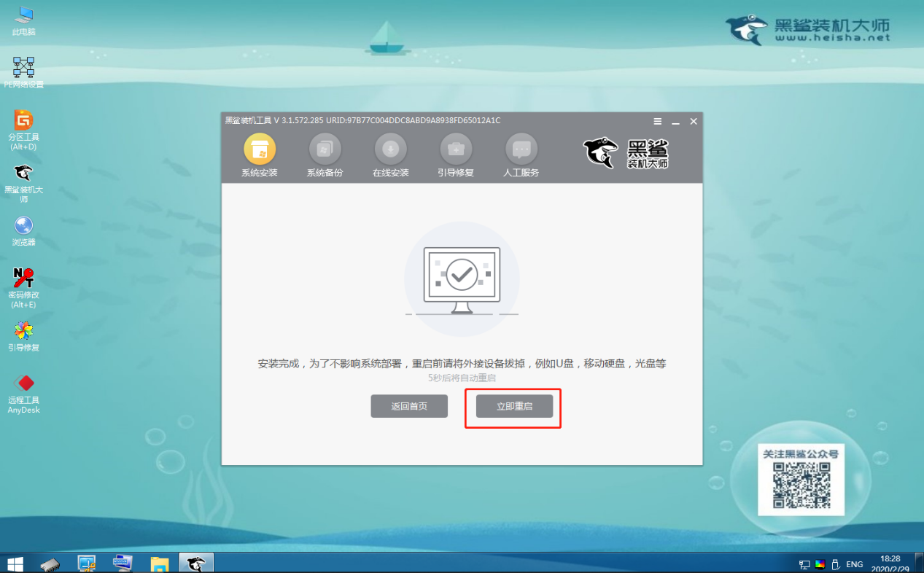
Task: Open the hamburger menu of the installer window
Action: click(657, 121)
